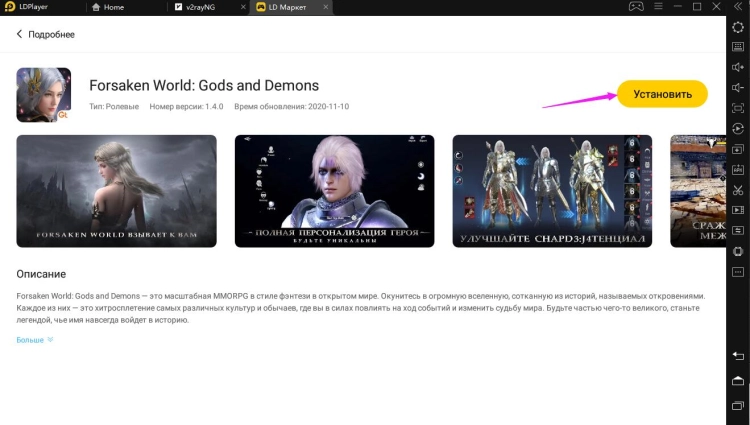This screenshot has height=425, width=750.
Task: Open more tools (three dots) sidebar icon
Action: (738, 272)
